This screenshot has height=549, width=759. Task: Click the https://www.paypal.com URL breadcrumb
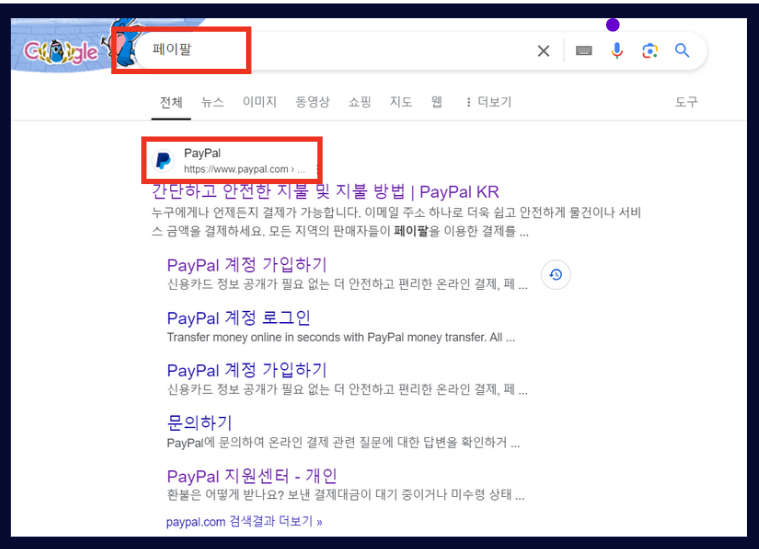244,169
